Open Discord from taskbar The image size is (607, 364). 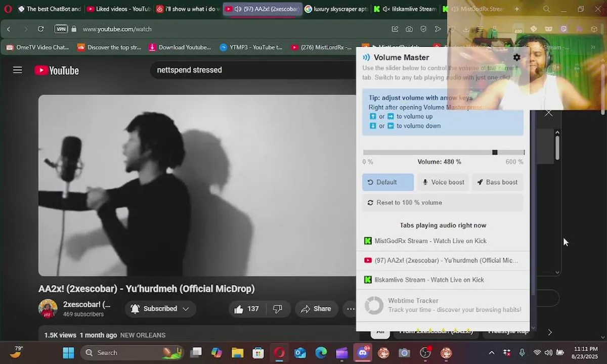(363, 352)
